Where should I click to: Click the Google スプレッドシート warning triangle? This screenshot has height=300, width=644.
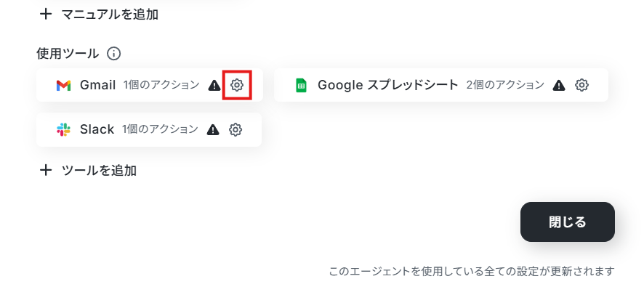[558, 86]
